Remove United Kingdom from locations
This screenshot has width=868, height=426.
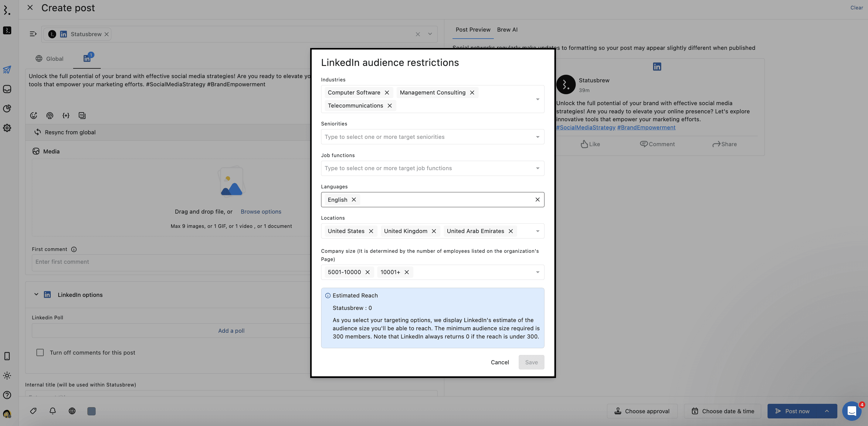click(x=434, y=231)
